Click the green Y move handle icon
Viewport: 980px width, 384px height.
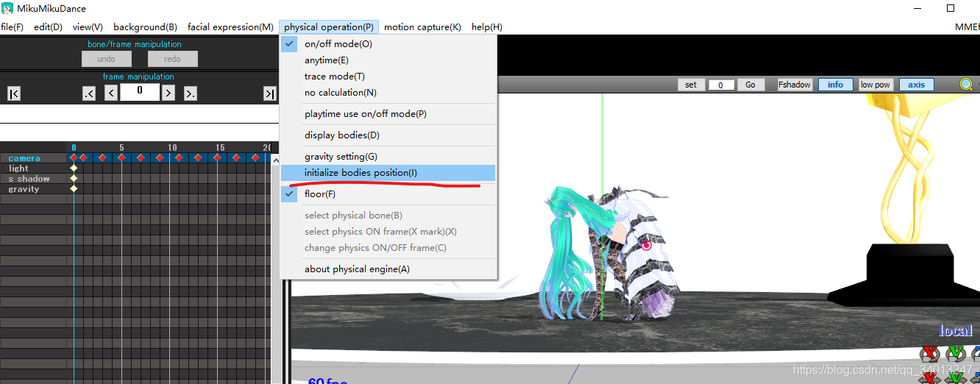[955, 377]
